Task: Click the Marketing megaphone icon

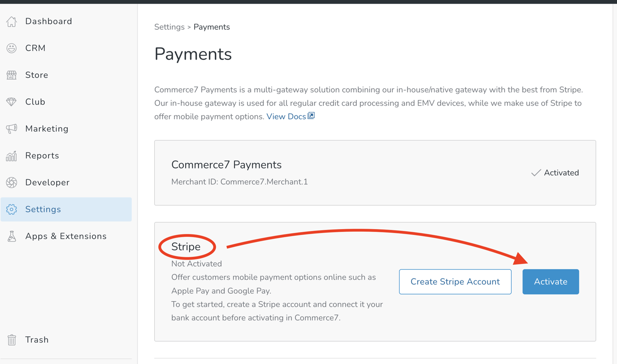Action: coord(11,129)
